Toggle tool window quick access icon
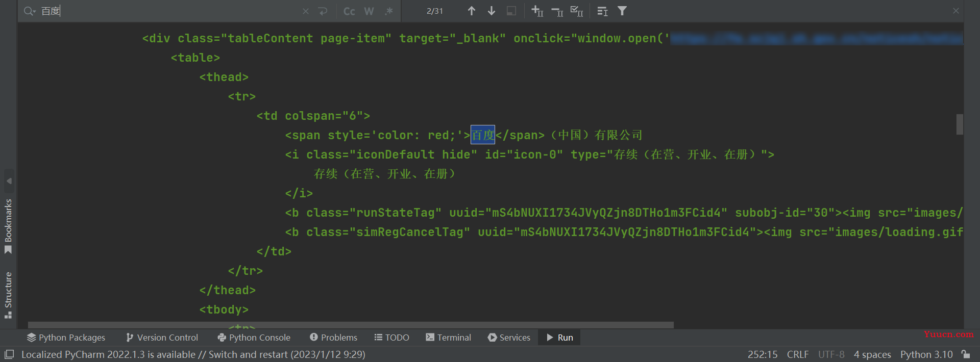 pyautogui.click(x=9, y=354)
